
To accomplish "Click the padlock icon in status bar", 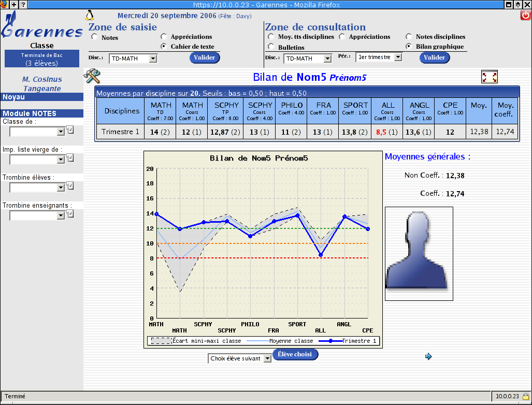I will tap(525, 396).
